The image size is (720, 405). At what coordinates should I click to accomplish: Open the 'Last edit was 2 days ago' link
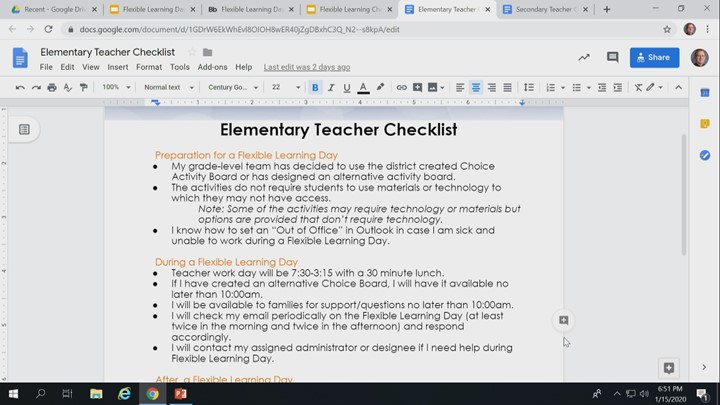(307, 67)
